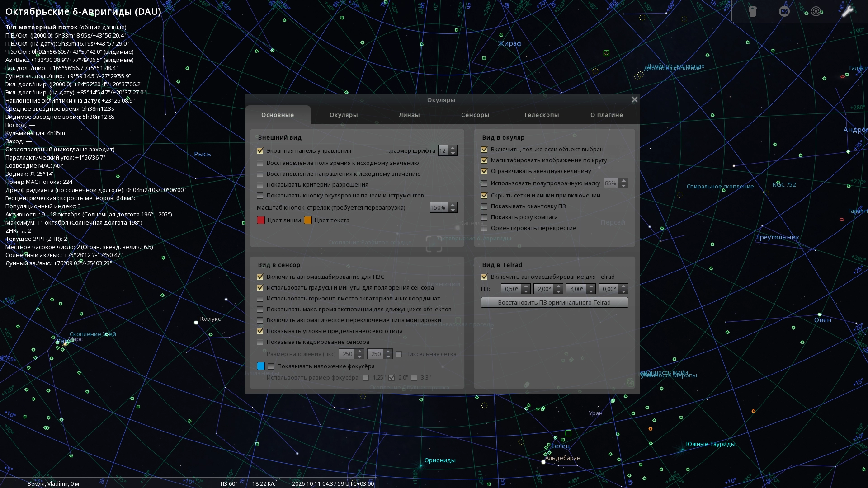
Task: Decrease the 150% arrow button scale
Action: (453, 210)
